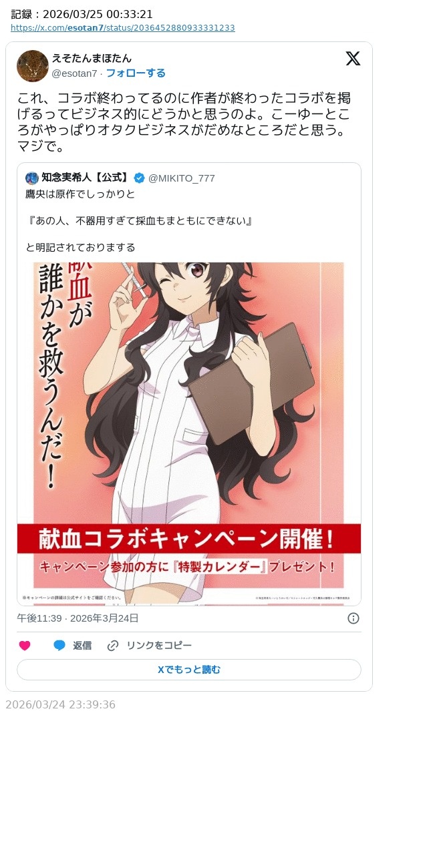Follow the account via フォローする
The height and width of the screenshot is (868, 441).
(136, 73)
